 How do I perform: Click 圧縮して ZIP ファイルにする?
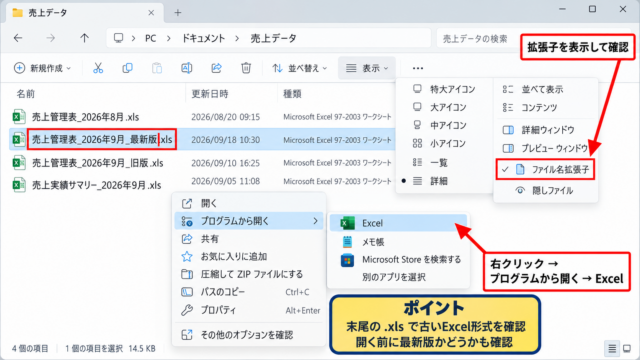[249, 274]
